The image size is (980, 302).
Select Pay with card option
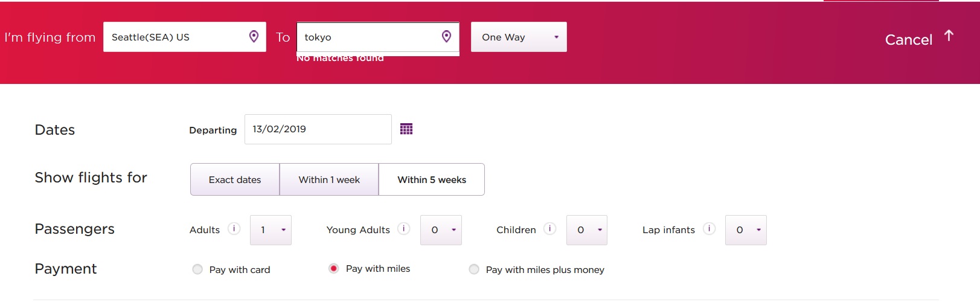point(197,269)
